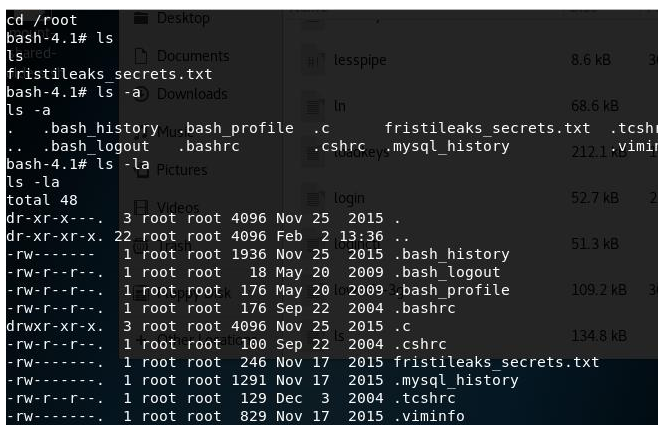Select the login file icon
The image size is (671, 434).
pos(314,198)
